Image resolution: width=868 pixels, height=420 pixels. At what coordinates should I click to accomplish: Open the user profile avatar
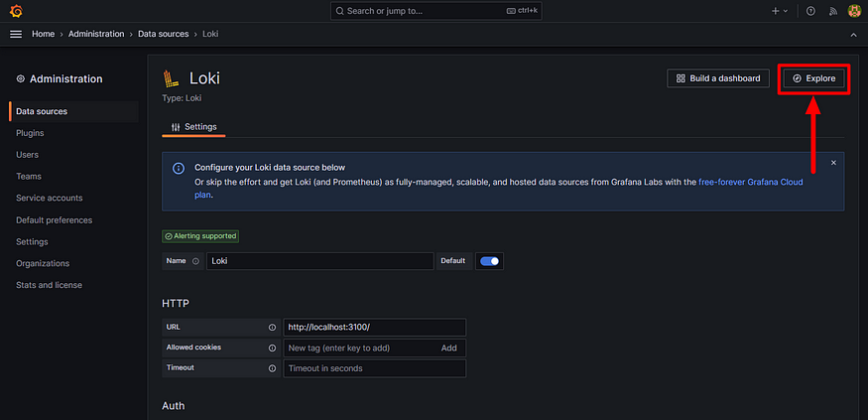point(854,11)
